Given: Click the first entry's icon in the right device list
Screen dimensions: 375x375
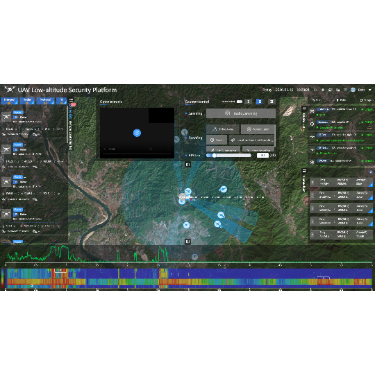Looking at the screenshot, I should (312, 111).
